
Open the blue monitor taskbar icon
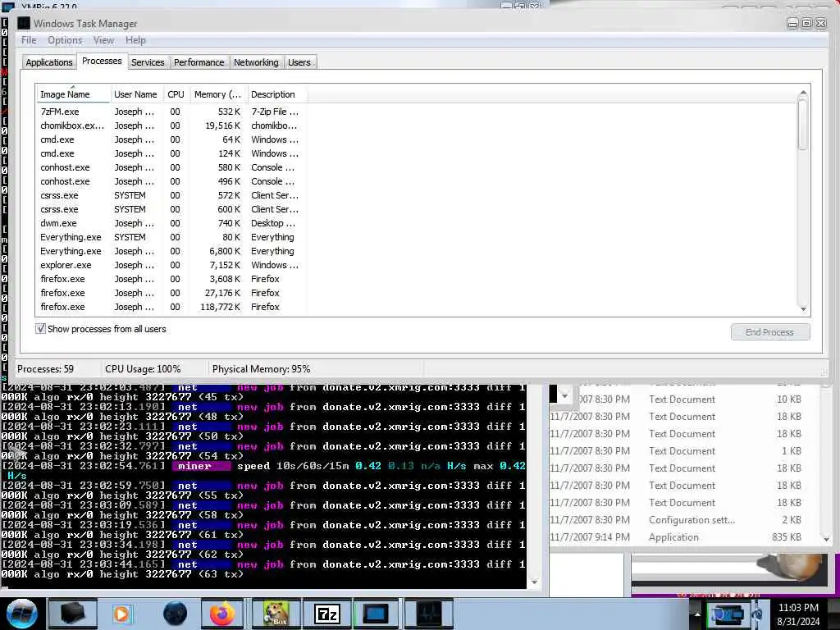376,614
